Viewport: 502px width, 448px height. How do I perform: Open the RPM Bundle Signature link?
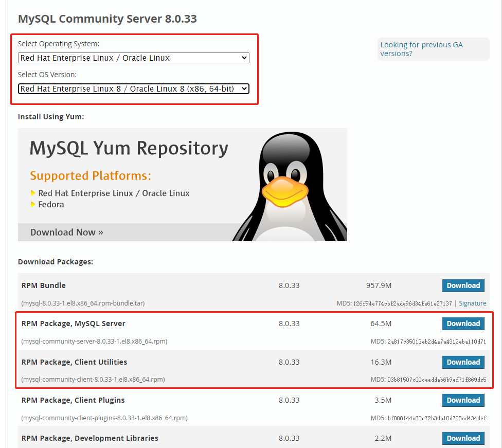[473, 303]
